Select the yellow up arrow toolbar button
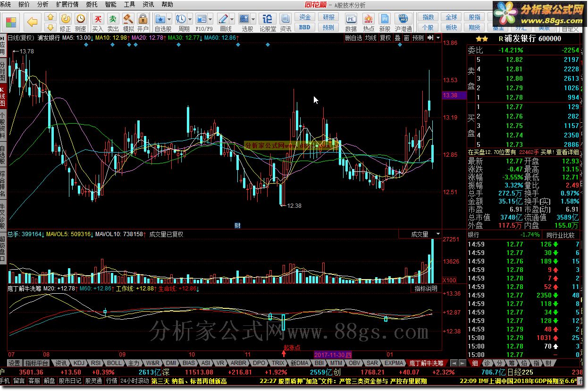Image resolution: width=588 pixels, height=391 pixels. coord(50,17)
